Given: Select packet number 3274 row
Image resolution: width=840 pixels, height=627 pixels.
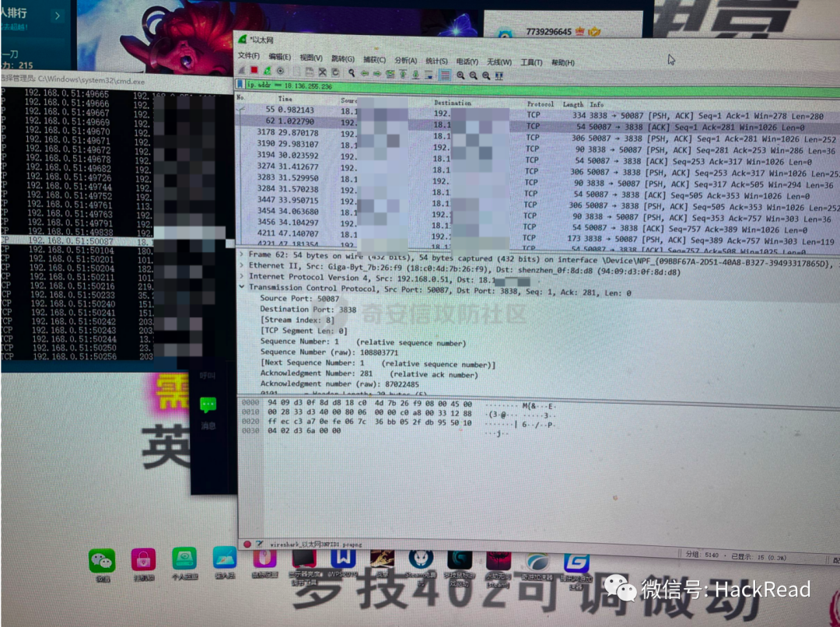Looking at the screenshot, I should coord(538,169).
